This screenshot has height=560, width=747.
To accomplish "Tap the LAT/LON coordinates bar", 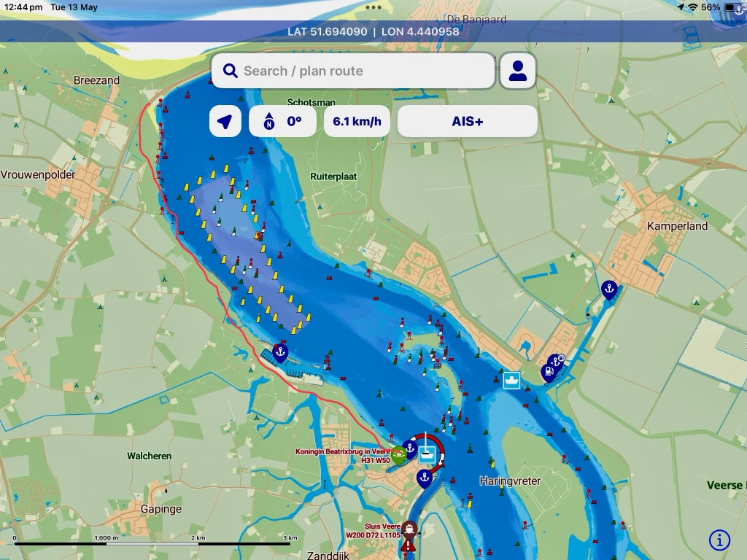I will point(373,31).
